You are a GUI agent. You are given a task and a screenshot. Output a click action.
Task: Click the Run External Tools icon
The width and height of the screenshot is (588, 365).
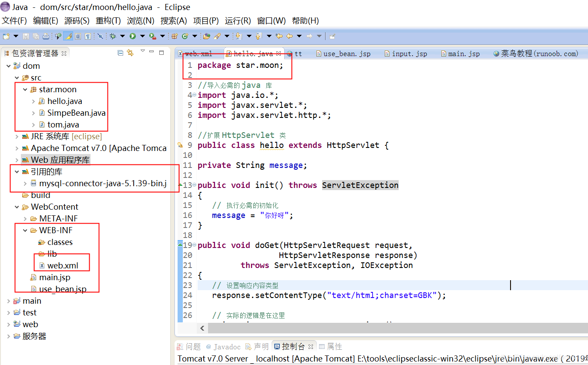click(x=152, y=36)
